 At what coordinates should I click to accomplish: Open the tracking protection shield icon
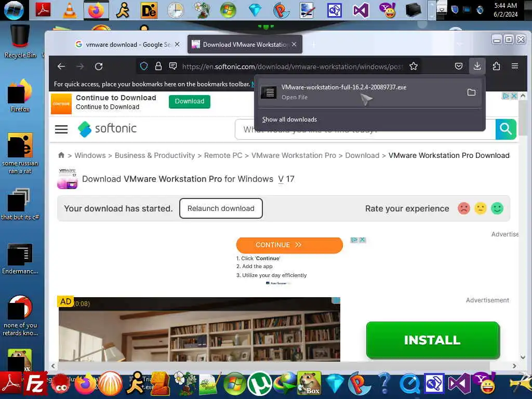pos(144,66)
